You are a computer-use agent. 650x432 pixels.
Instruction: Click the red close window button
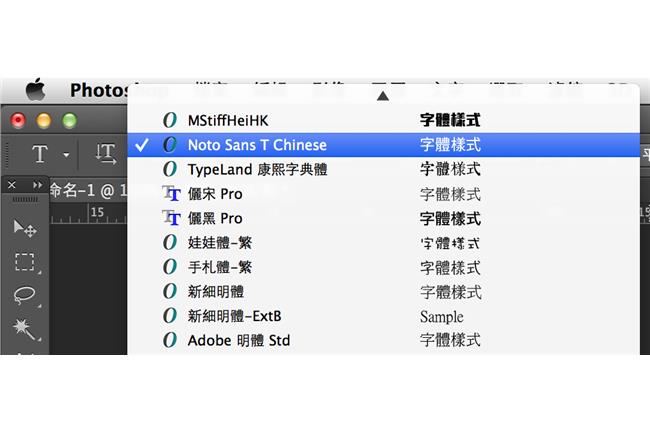18,121
